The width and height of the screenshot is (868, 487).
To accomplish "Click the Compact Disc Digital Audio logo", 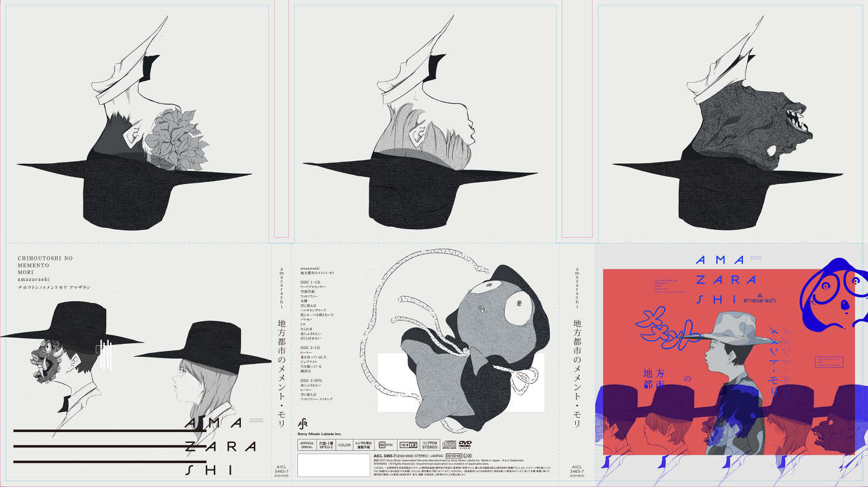I will [449, 444].
